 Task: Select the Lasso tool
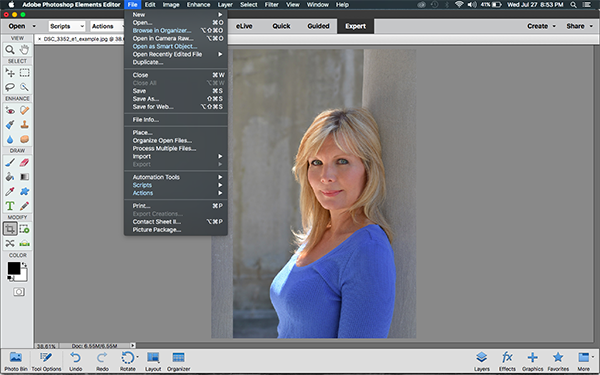[x=10, y=87]
